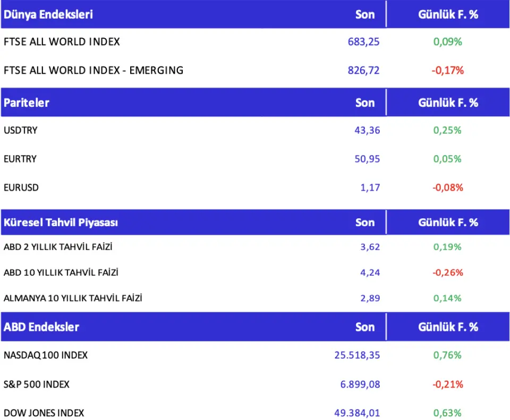The width and height of the screenshot is (510, 420).
Task: Click the S&P 500 daily change -0,21%
Action: pyautogui.click(x=448, y=384)
